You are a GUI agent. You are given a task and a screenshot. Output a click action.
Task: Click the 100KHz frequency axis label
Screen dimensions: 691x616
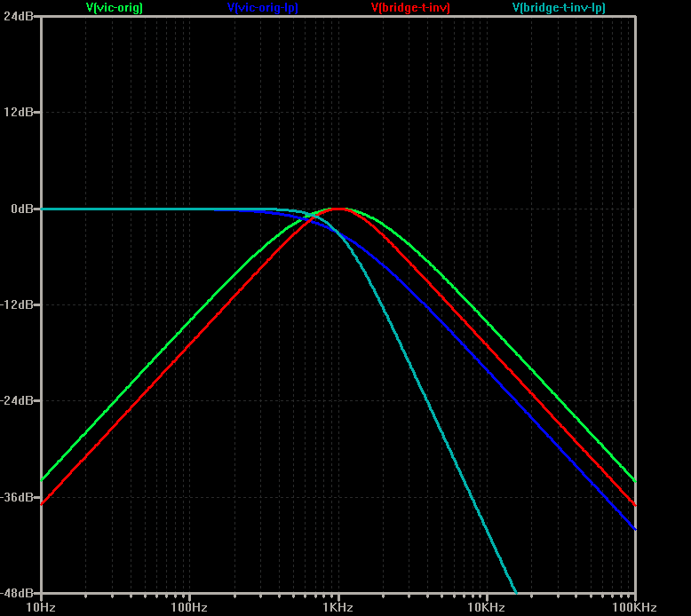click(634, 608)
